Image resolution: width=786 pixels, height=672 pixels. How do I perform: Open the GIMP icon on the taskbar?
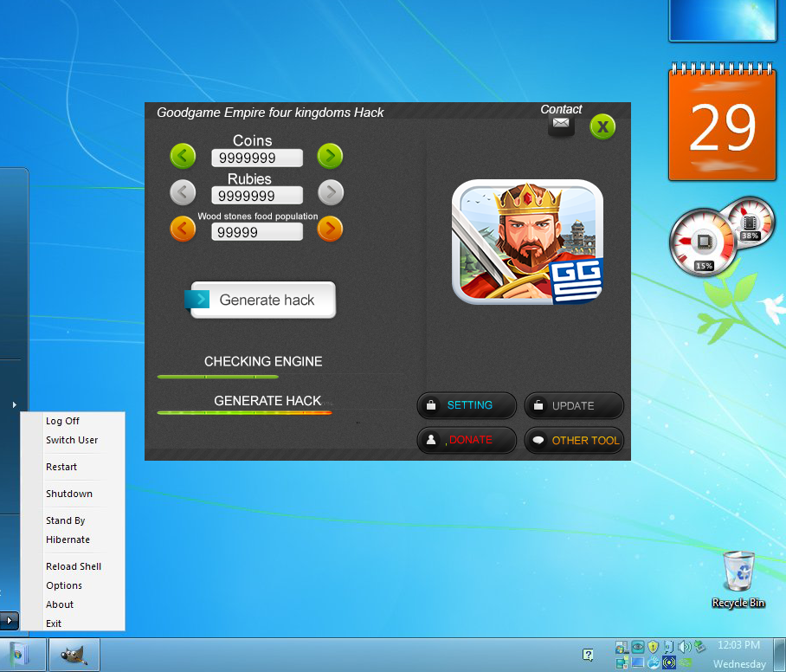click(x=74, y=655)
